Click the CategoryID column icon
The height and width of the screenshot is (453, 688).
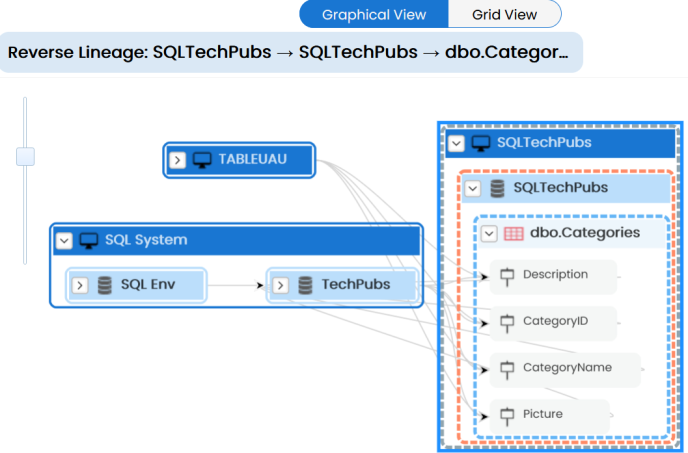click(505, 322)
